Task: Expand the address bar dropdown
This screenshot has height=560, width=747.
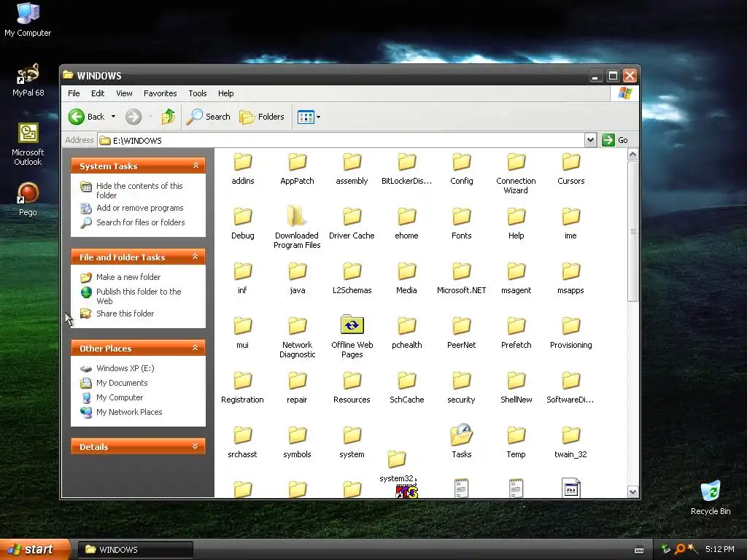Action: [x=590, y=140]
